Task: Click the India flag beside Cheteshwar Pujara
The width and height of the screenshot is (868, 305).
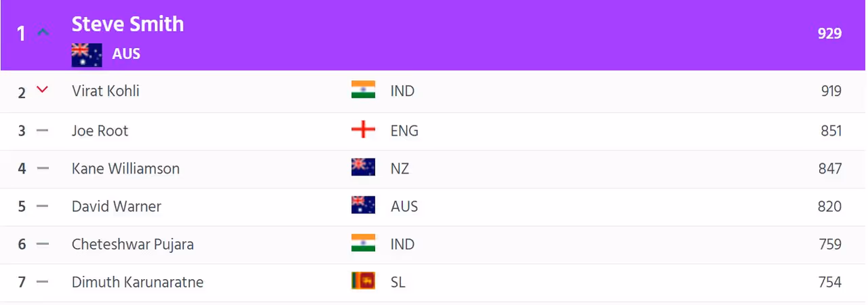Action: coord(363,244)
